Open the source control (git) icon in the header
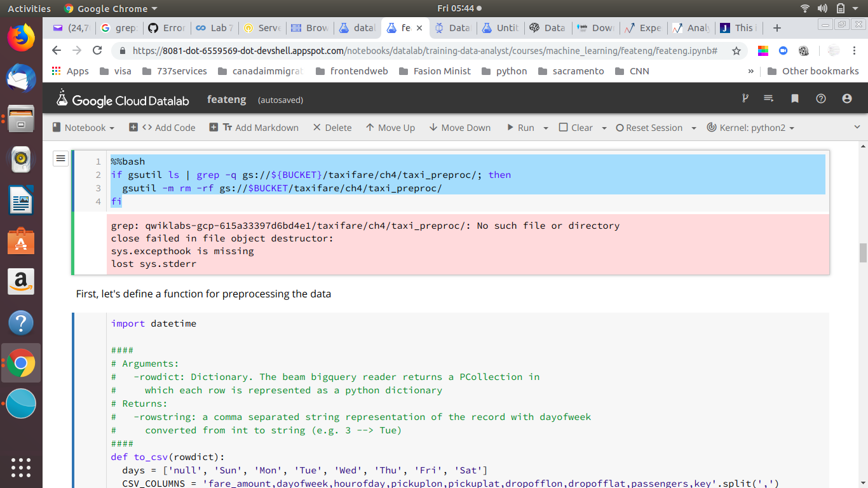The image size is (868, 488). tap(745, 98)
